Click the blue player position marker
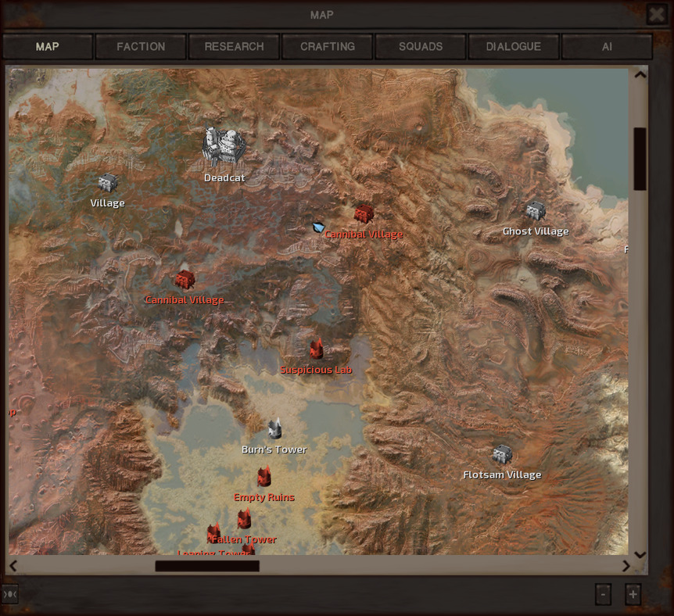This screenshot has height=616, width=674. [x=318, y=227]
